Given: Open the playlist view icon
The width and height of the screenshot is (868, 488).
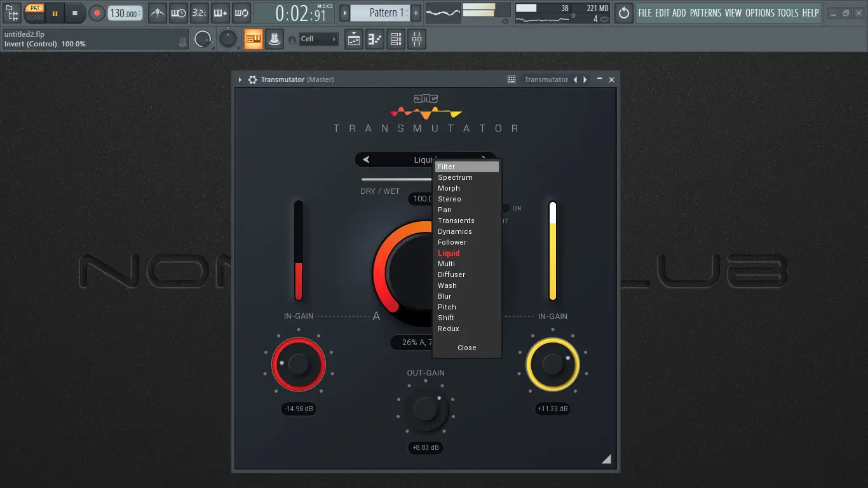Looking at the screenshot, I should [354, 39].
